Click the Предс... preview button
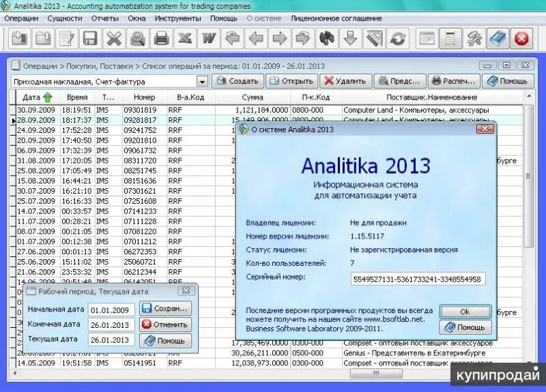 tap(400, 81)
